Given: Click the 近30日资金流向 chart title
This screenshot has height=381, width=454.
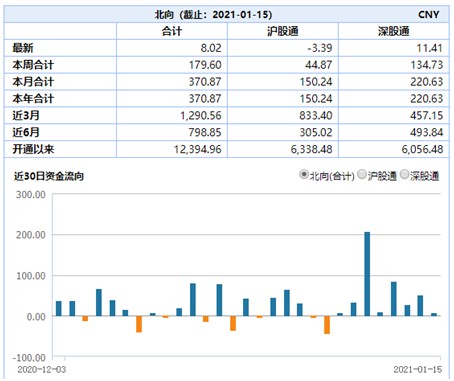Looking at the screenshot, I should pyautogui.click(x=49, y=176).
